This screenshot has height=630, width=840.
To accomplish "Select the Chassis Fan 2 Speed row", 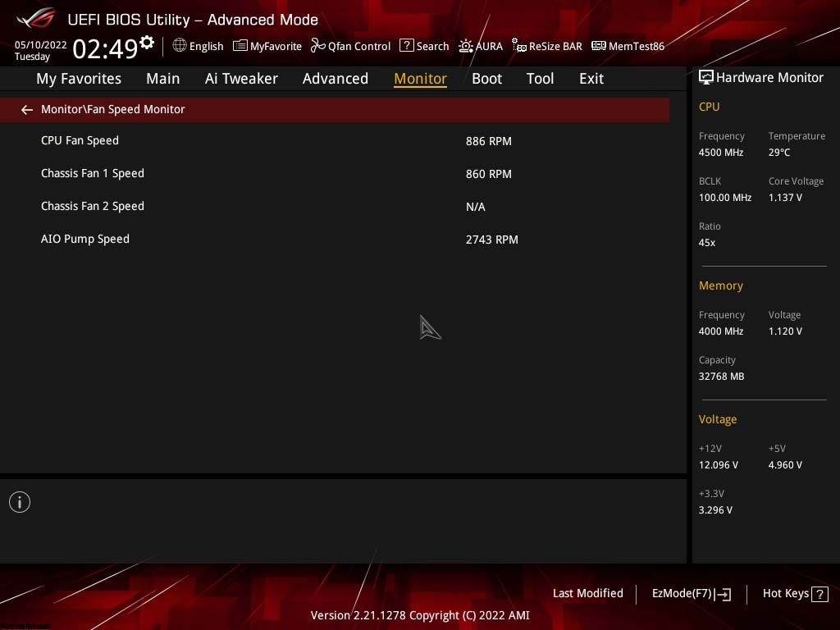I will [x=335, y=206].
